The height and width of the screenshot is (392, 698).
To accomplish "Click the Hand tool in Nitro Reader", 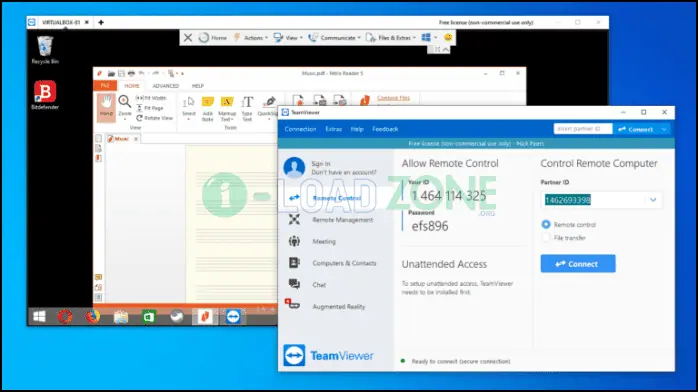I will 106,107.
